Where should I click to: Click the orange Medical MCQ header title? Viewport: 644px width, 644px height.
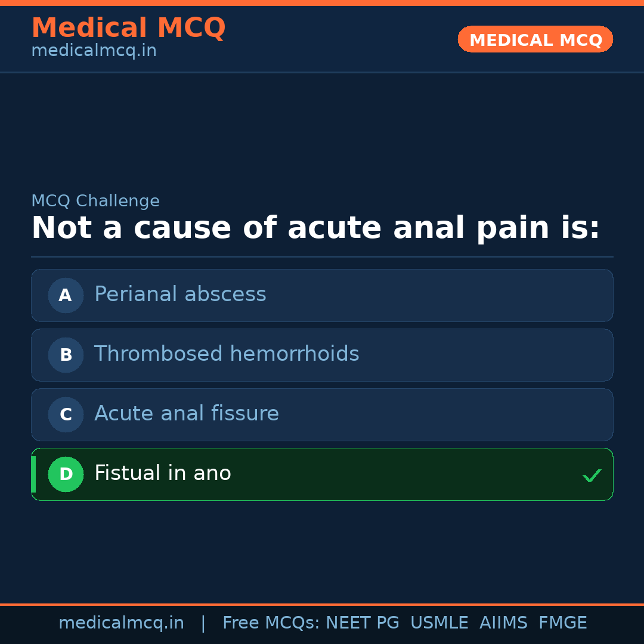click(128, 28)
